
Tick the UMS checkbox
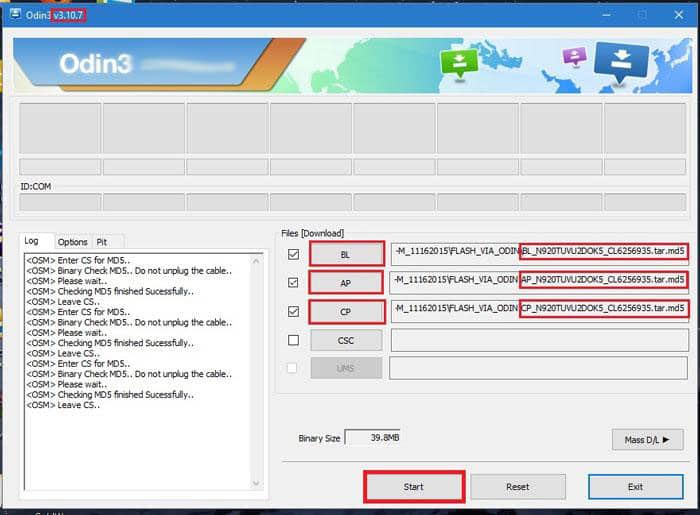tap(292, 368)
